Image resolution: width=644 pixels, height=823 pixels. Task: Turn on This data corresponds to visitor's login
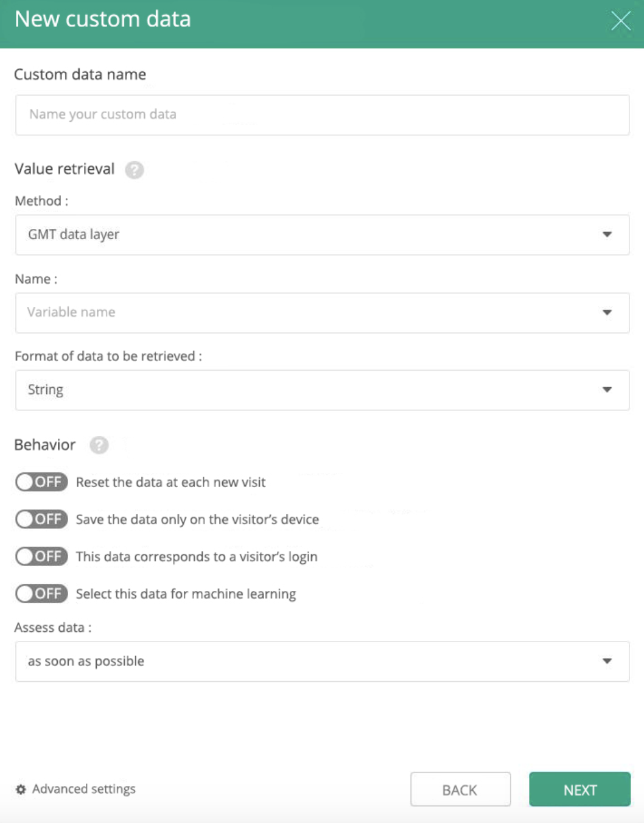point(41,556)
